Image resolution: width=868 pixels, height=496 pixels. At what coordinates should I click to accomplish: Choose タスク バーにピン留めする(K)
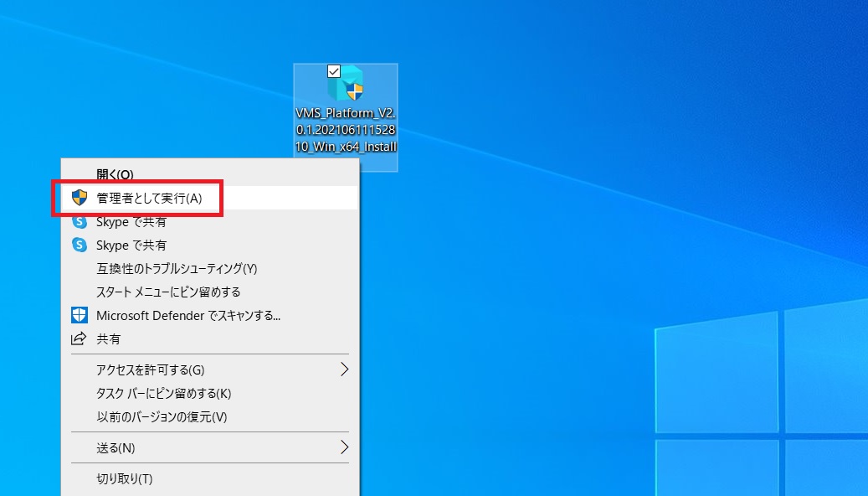click(x=210, y=394)
